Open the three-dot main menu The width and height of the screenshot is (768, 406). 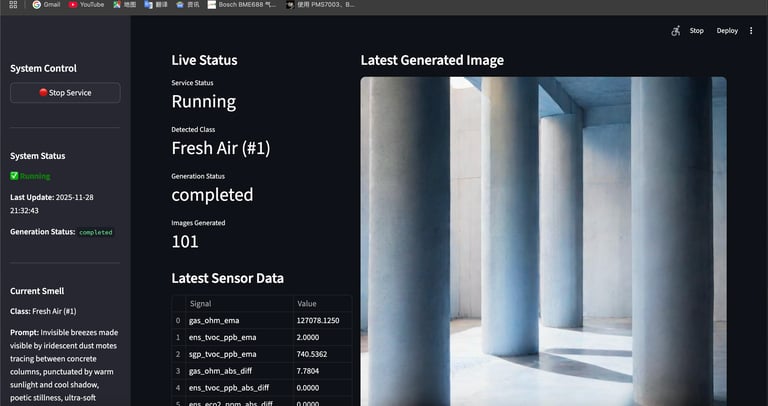pos(751,30)
